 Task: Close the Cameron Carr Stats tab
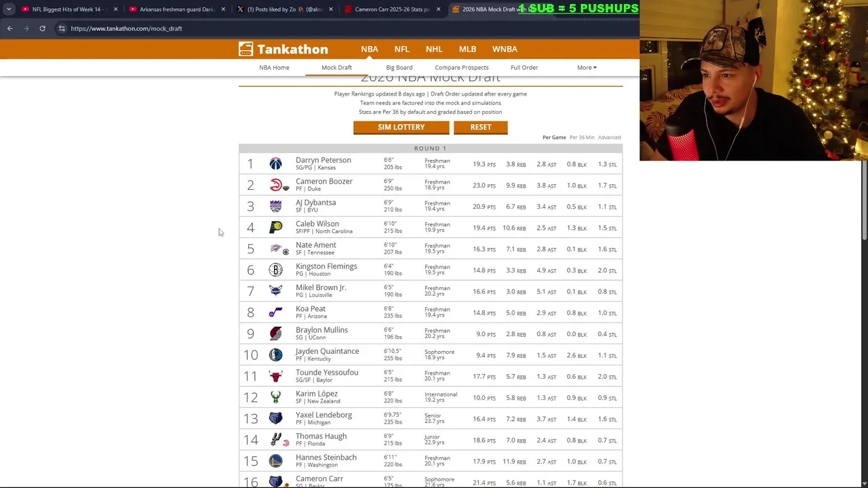tap(438, 9)
